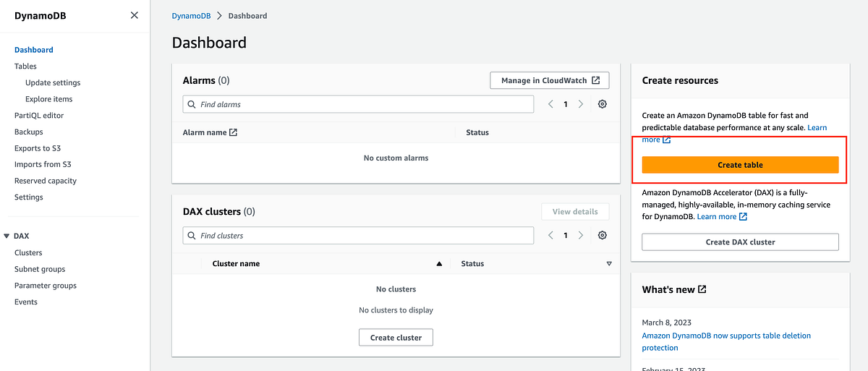Image resolution: width=868 pixels, height=371 pixels.
Task: Click the Alarm name external link icon
Action: (x=233, y=132)
